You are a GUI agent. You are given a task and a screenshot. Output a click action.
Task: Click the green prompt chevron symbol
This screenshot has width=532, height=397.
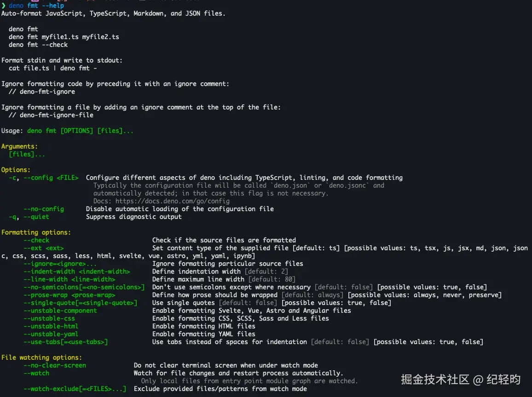[x=3, y=6]
